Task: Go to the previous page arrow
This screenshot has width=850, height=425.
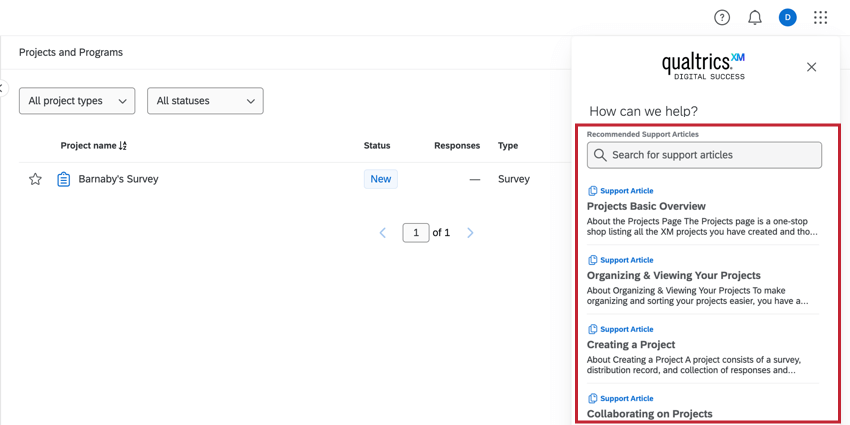Action: [x=383, y=233]
